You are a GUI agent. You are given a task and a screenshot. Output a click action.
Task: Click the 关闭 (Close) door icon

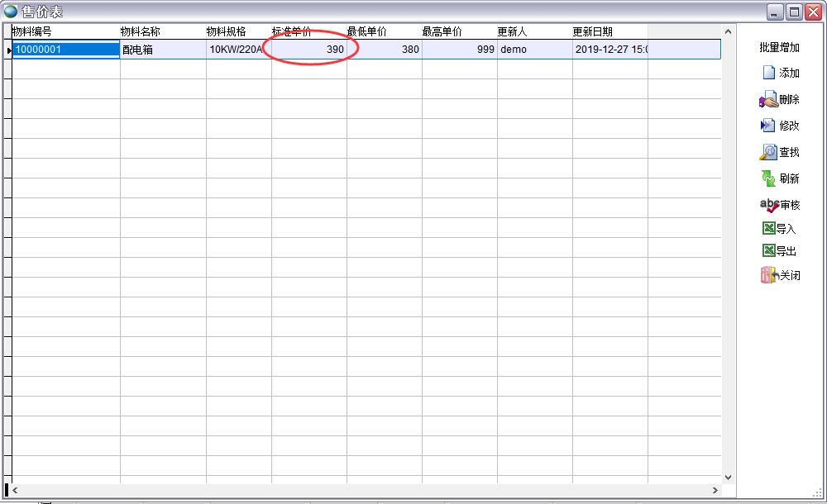(768, 275)
